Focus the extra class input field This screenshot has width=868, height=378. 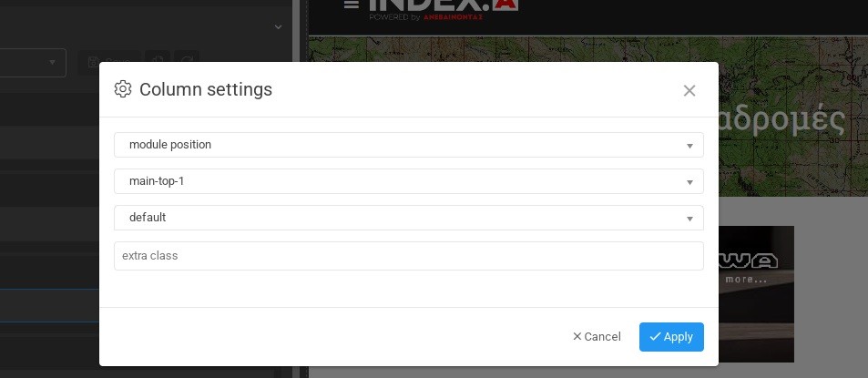pyautogui.click(x=408, y=256)
